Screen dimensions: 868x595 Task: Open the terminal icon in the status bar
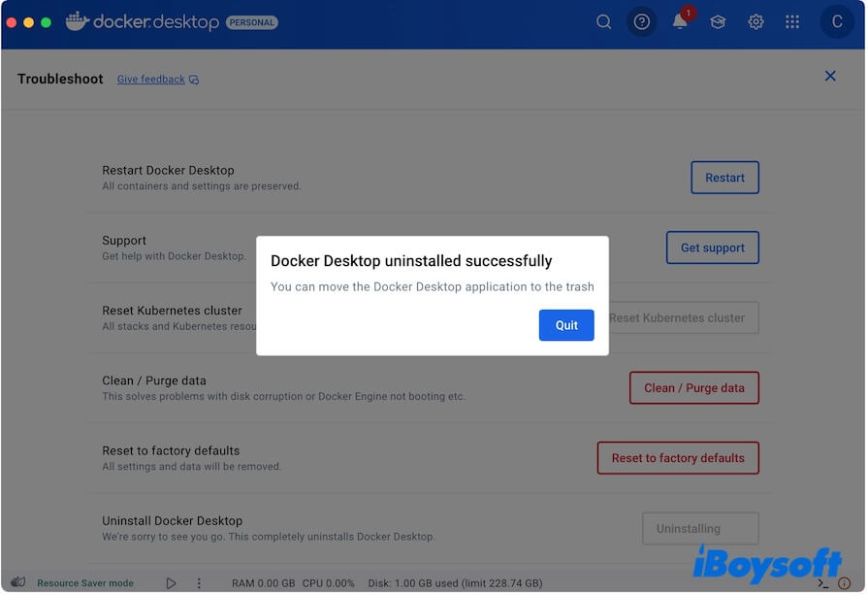pyautogui.click(x=824, y=584)
